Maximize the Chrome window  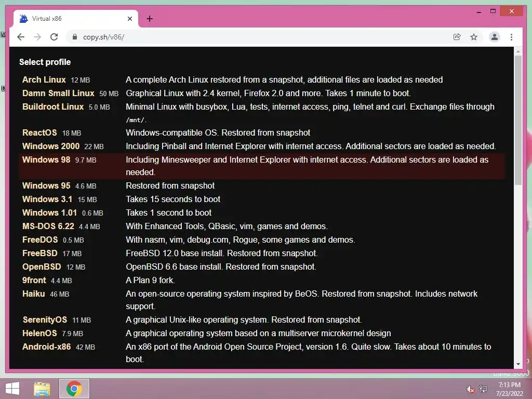[493, 11]
